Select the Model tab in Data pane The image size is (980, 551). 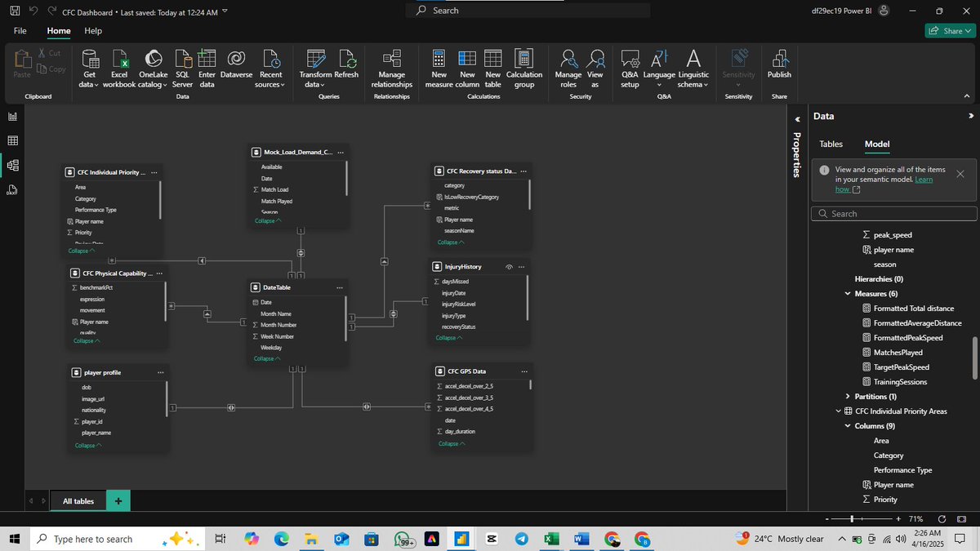coord(877,144)
